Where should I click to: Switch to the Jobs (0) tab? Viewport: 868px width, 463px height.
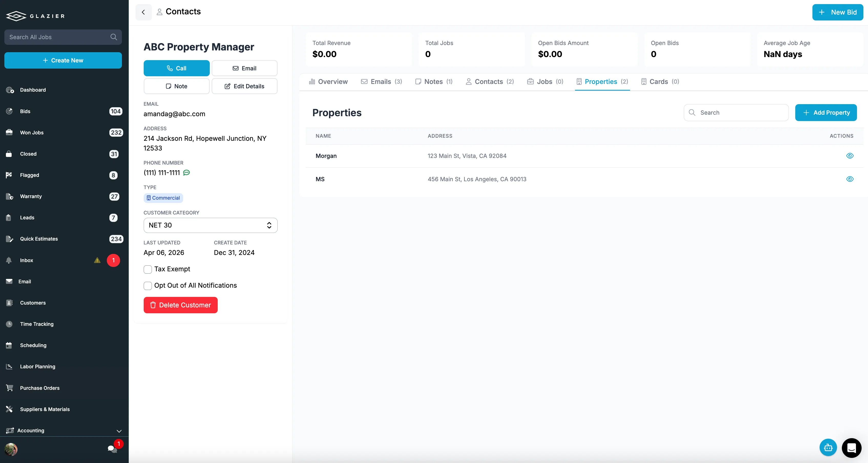[x=545, y=82]
